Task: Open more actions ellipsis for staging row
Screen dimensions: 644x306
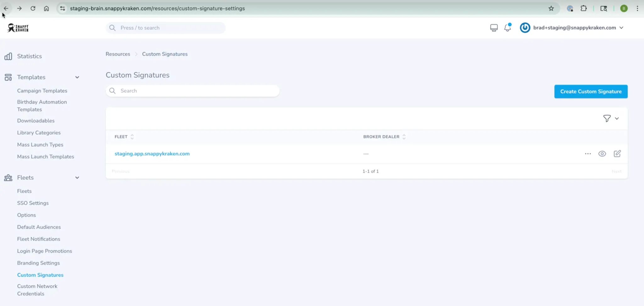Action: coord(588,154)
